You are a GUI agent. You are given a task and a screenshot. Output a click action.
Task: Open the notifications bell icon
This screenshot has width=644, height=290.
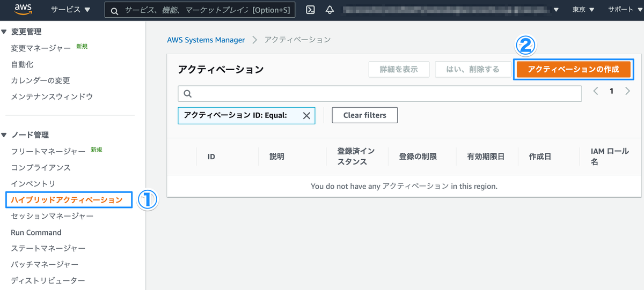329,10
